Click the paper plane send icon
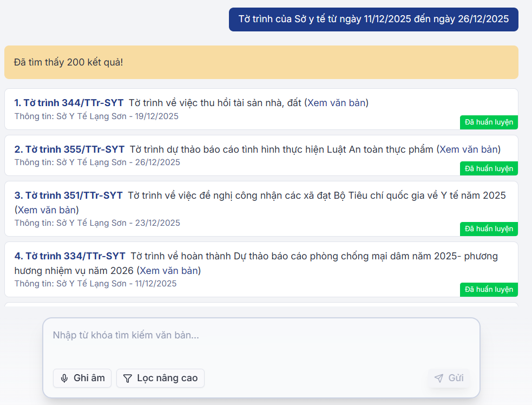 click(x=439, y=378)
